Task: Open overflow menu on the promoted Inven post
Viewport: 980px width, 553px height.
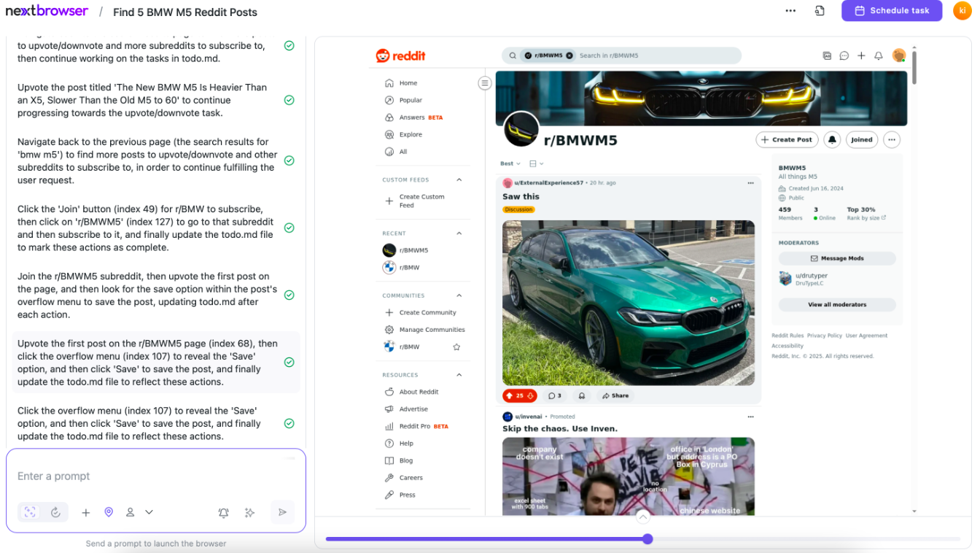Action: 750,417
